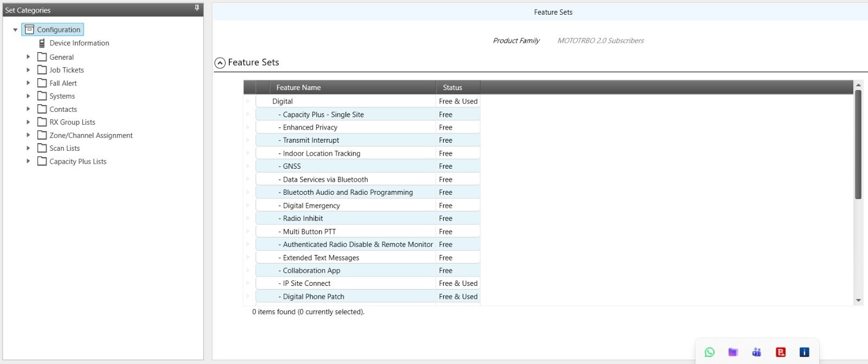Open WhatsApp from the system tray
Image resolution: width=868 pixels, height=364 pixels.
pos(709,352)
